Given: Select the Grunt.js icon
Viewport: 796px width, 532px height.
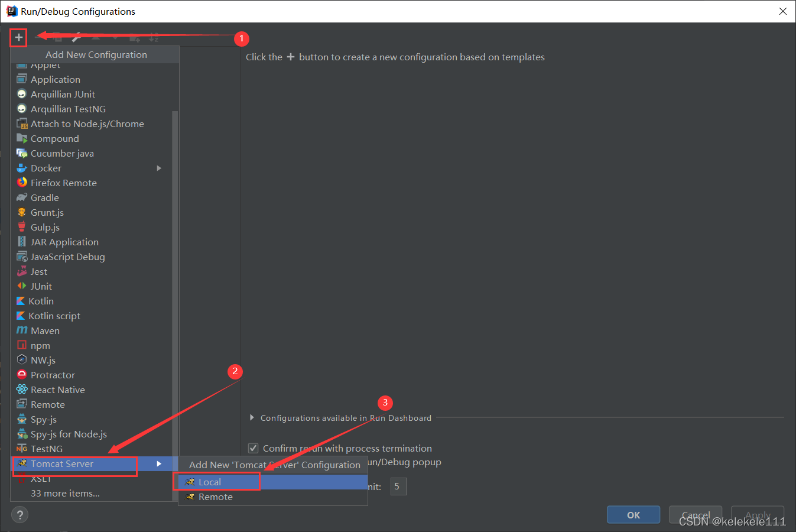Looking at the screenshot, I should point(22,212).
